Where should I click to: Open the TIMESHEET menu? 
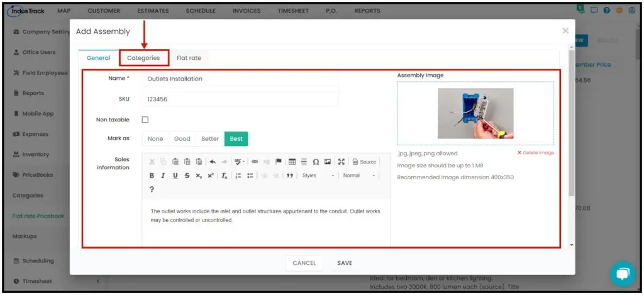point(293,11)
